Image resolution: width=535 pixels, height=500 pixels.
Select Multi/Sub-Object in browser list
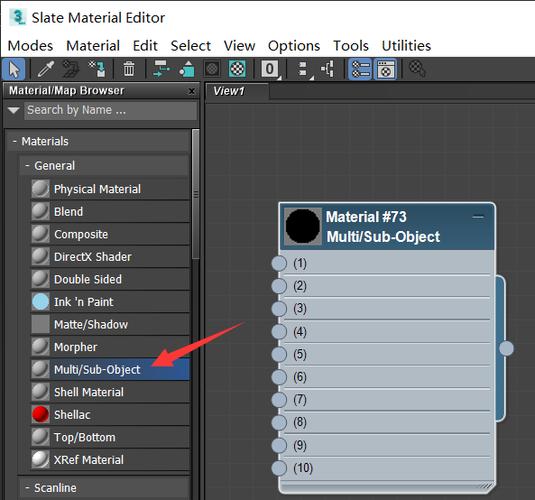tap(111, 370)
